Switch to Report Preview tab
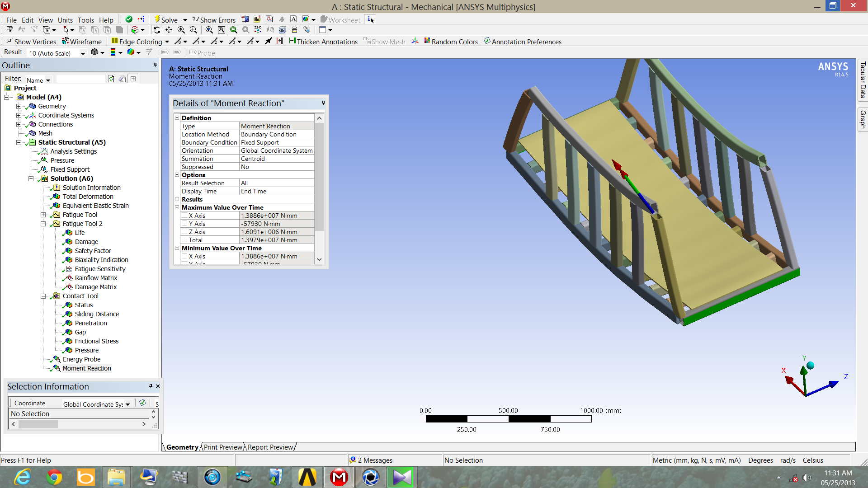Screen dimensions: 868x488 coord(270,447)
